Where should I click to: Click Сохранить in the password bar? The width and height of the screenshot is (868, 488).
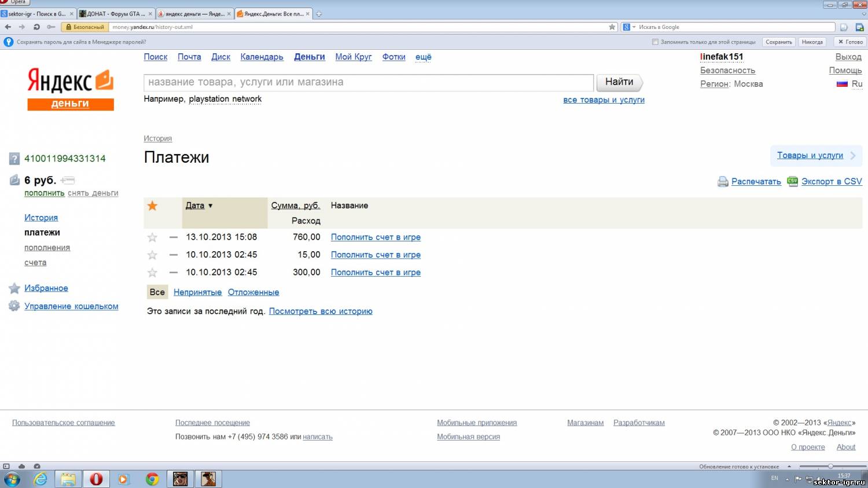pyautogui.click(x=778, y=42)
